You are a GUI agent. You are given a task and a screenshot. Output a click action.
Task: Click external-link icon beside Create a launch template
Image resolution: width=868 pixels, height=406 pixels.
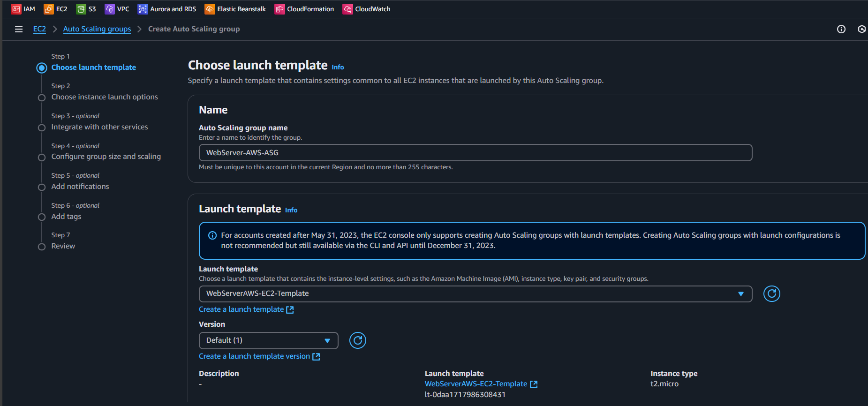[x=290, y=310]
